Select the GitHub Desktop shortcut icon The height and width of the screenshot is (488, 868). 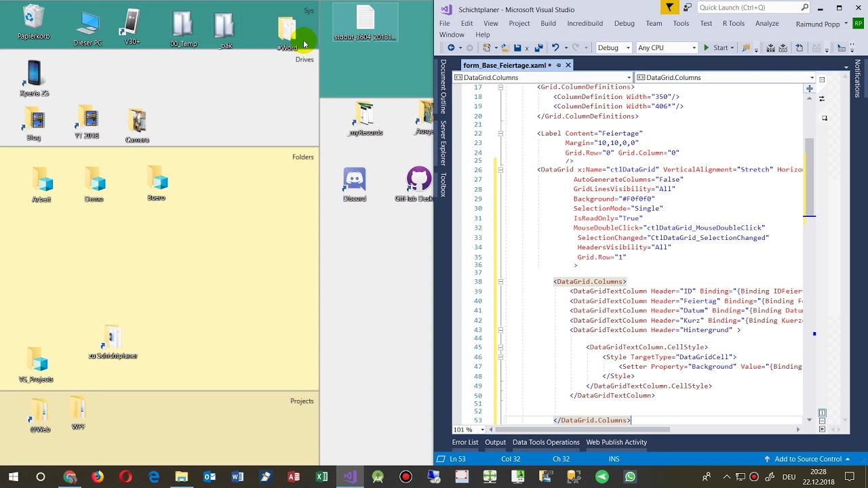click(x=415, y=184)
